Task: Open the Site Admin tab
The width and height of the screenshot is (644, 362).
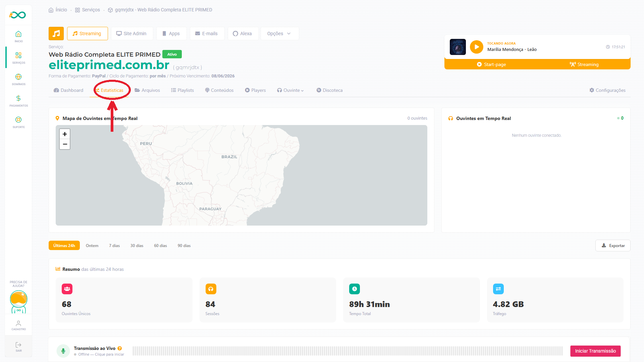Action: [x=132, y=34]
